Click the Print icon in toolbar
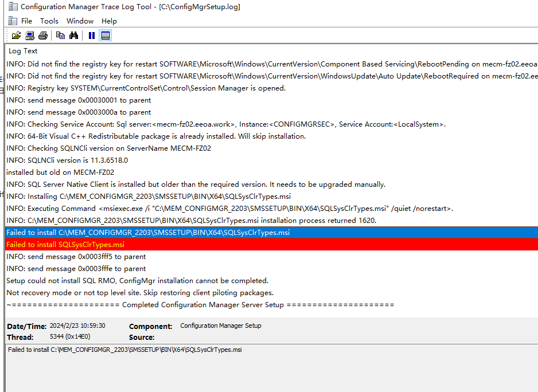The image size is (538, 392). pyautogui.click(x=43, y=36)
